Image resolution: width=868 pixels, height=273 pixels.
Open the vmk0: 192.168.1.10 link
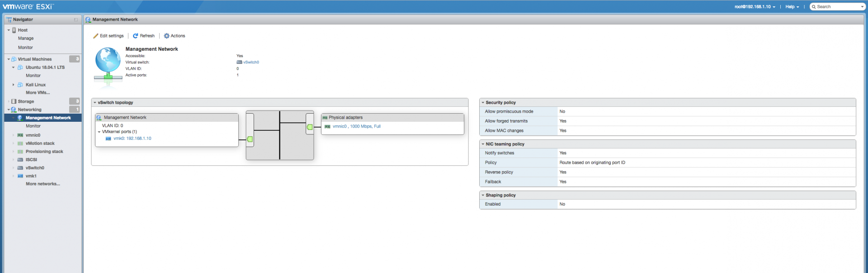click(x=132, y=139)
